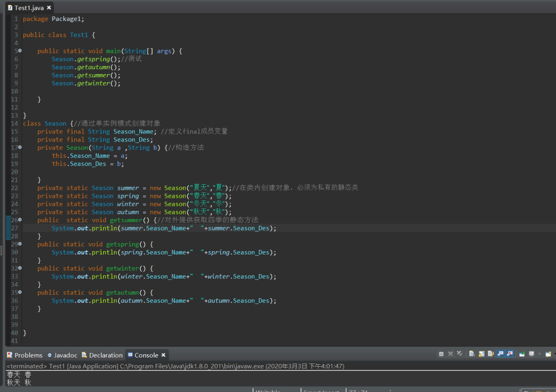Click Remove Launch icon in Console toolbar
Viewport: 556px width, 392px height.
[451, 354]
